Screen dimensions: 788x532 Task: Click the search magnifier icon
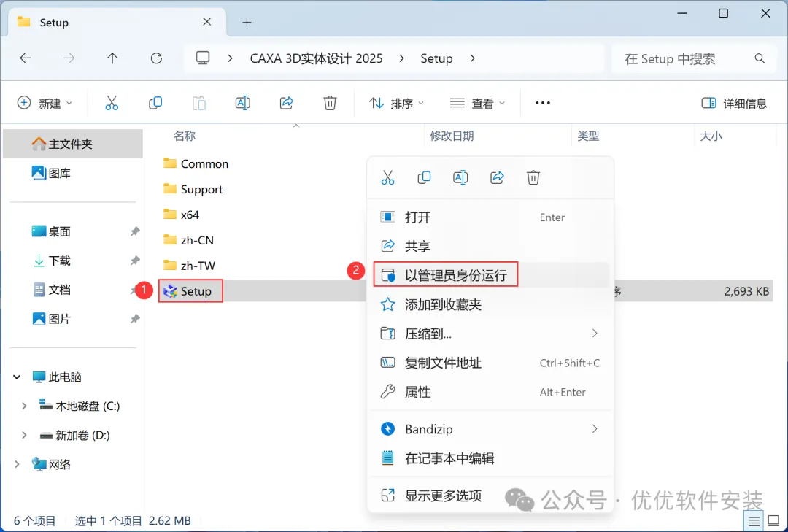coord(760,58)
